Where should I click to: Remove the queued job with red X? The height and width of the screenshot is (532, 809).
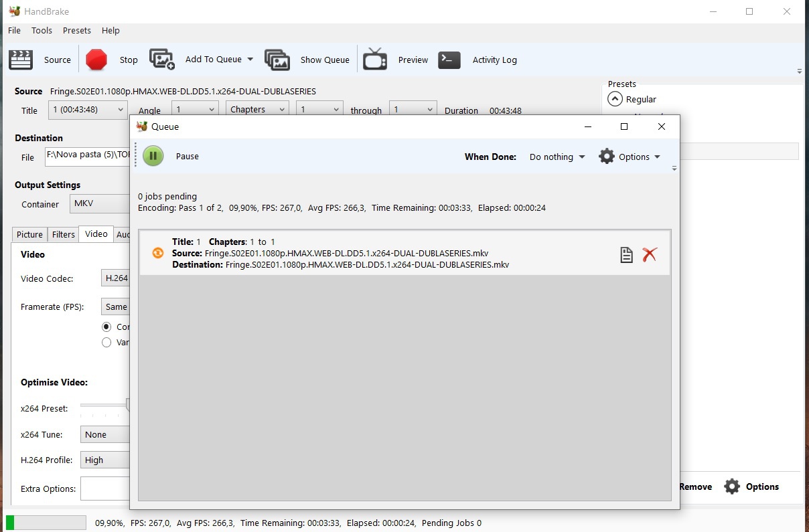(x=649, y=254)
